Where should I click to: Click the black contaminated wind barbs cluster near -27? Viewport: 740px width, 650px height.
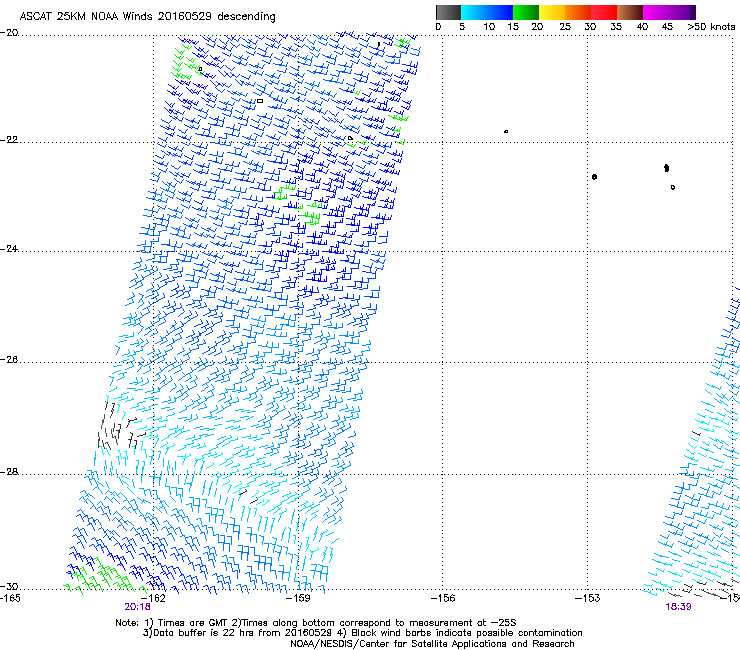[120, 427]
